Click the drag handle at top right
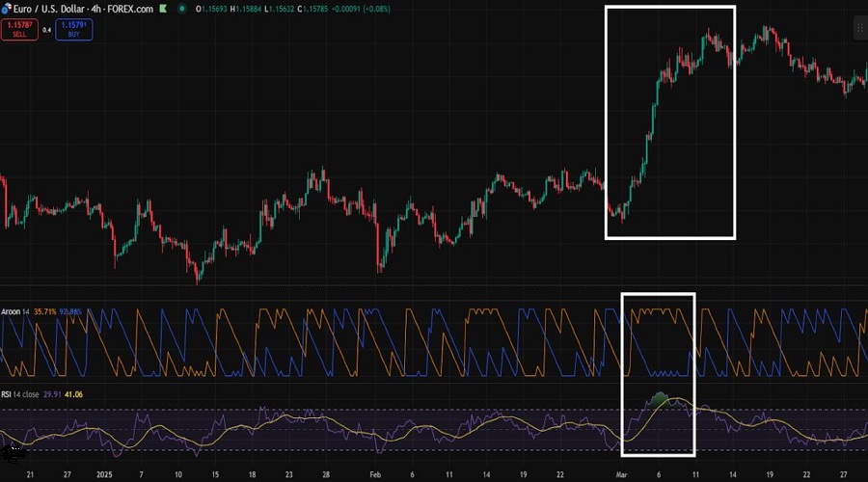The height and width of the screenshot is (482, 868). pyautogui.click(x=859, y=29)
